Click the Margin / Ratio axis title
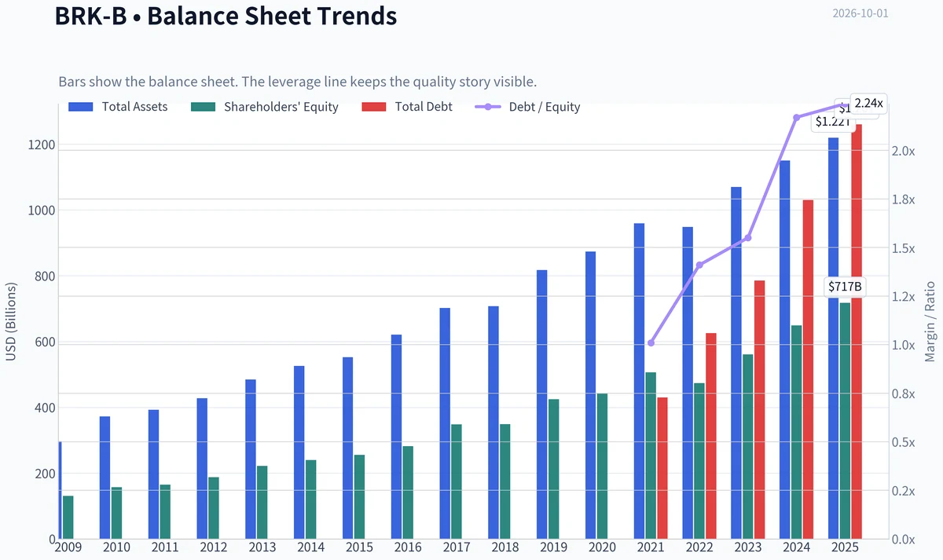This screenshot has width=943, height=560. [930, 321]
